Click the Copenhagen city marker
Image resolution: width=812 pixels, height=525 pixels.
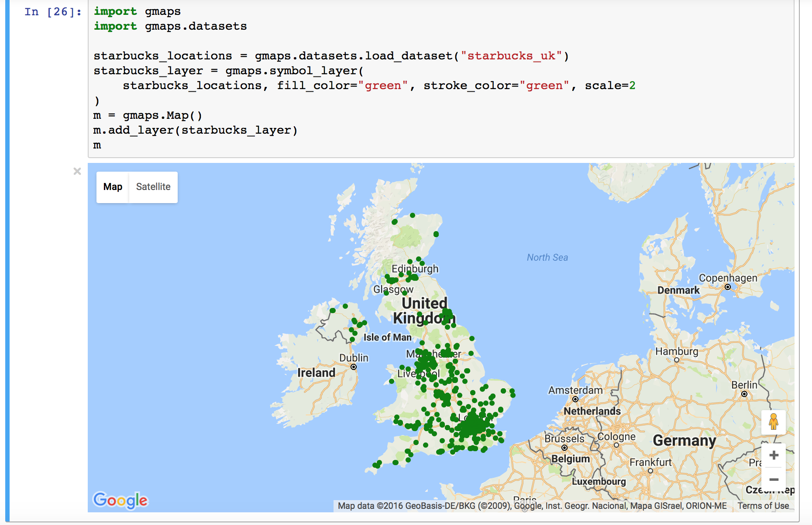click(x=728, y=287)
